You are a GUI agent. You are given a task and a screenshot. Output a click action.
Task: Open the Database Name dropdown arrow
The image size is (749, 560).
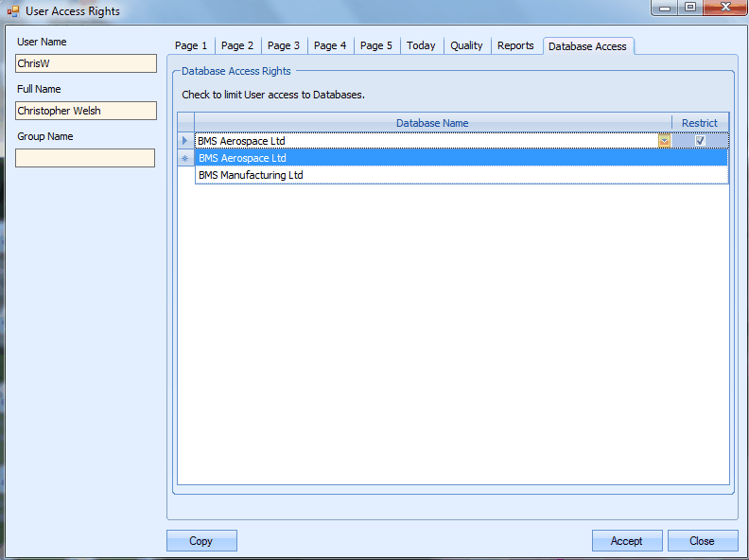[x=664, y=141]
